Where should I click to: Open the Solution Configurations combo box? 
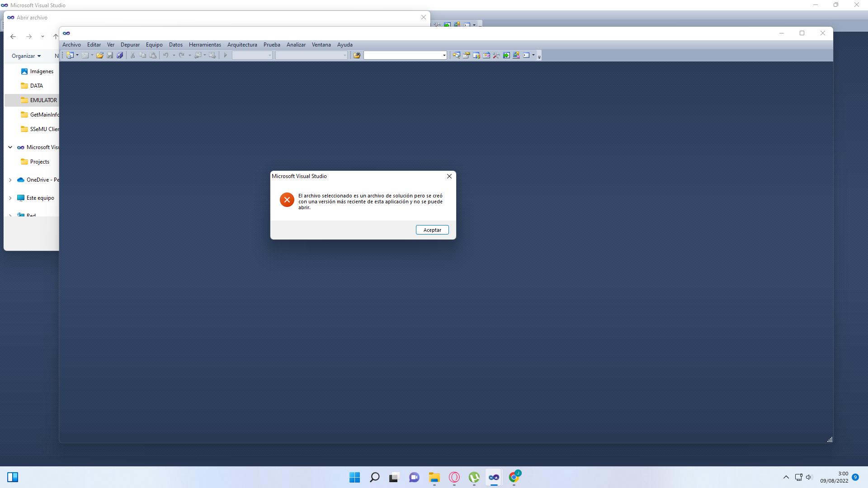(252, 55)
